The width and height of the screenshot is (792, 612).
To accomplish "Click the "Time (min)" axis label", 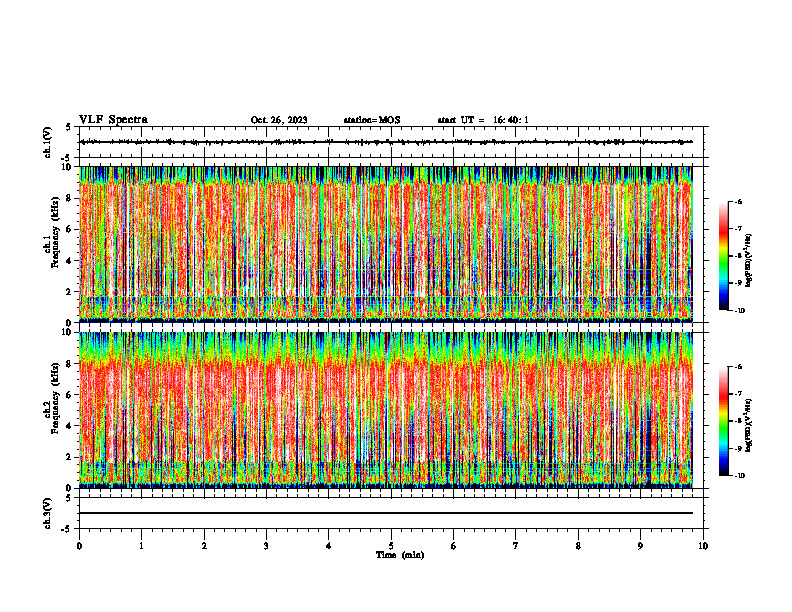I will (x=400, y=555).
